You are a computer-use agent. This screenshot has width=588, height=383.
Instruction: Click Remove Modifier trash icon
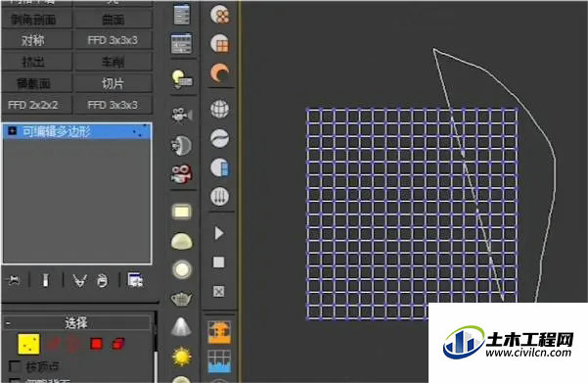click(102, 280)
